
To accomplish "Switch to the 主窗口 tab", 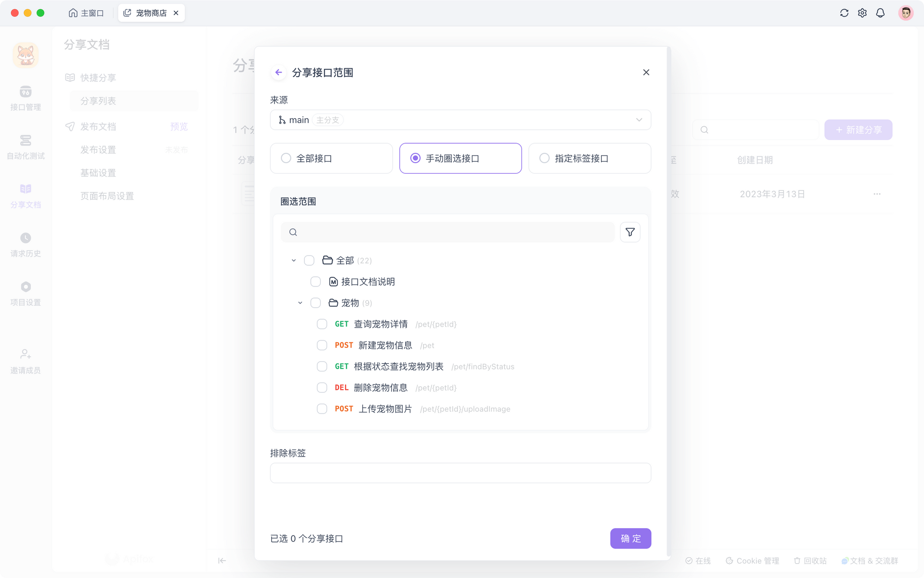I will point(86,13).
